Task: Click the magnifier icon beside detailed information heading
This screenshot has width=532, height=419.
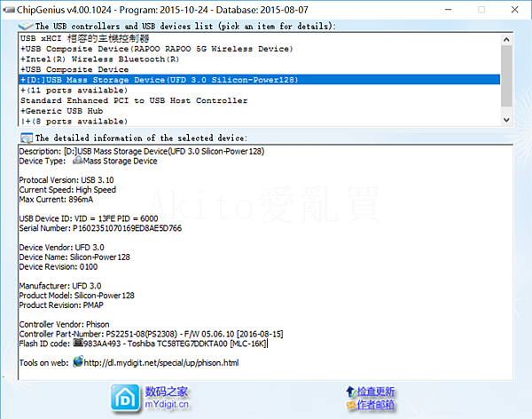Action: [x=26, y=138]
